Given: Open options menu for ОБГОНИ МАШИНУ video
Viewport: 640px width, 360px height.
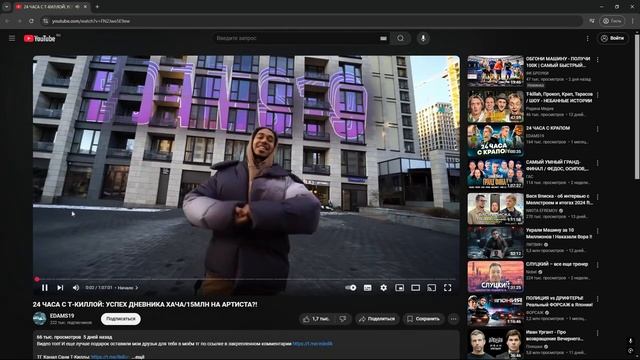Looking at the screenshot, I should point(598,60).
